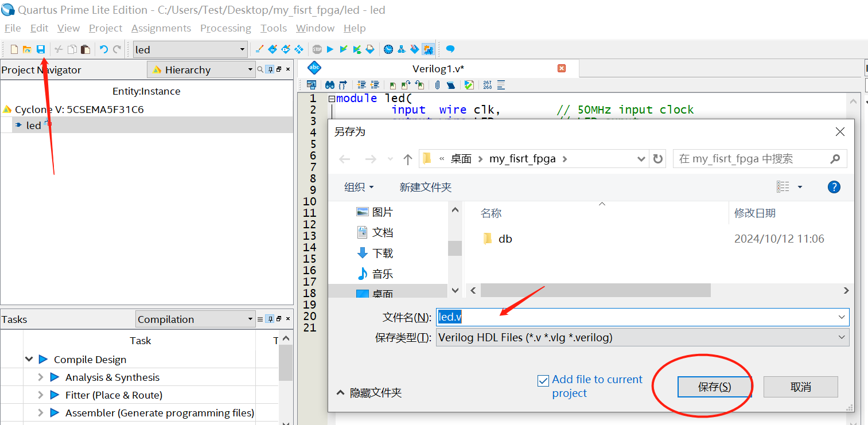Screen dimensions: 868x425
Task: Toggle bookmark using the first bookmark icon
Action: click(393, 85)
